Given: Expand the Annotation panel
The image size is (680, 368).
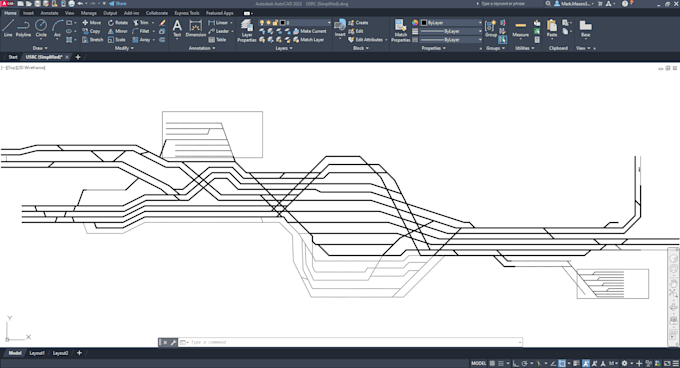Looking at the screenshot, I should 202,48.
